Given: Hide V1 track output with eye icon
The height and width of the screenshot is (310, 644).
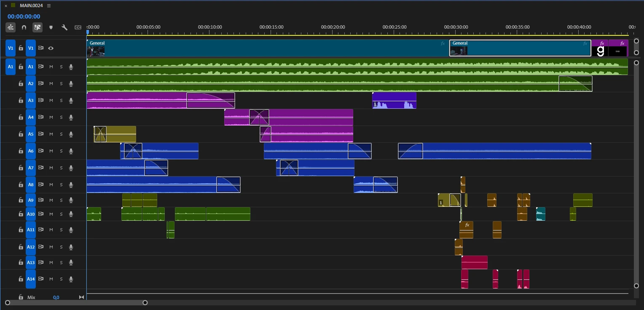Looking at the screenshot, I should 51,48.
